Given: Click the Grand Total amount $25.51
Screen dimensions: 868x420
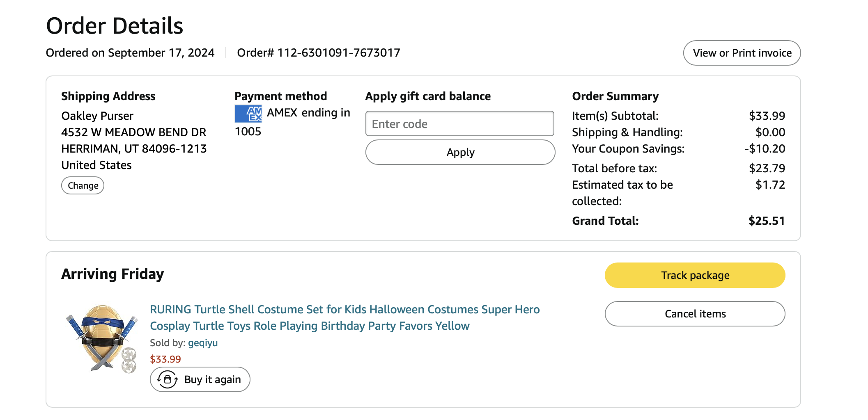Looking at the screenshot, I should 766,221.
